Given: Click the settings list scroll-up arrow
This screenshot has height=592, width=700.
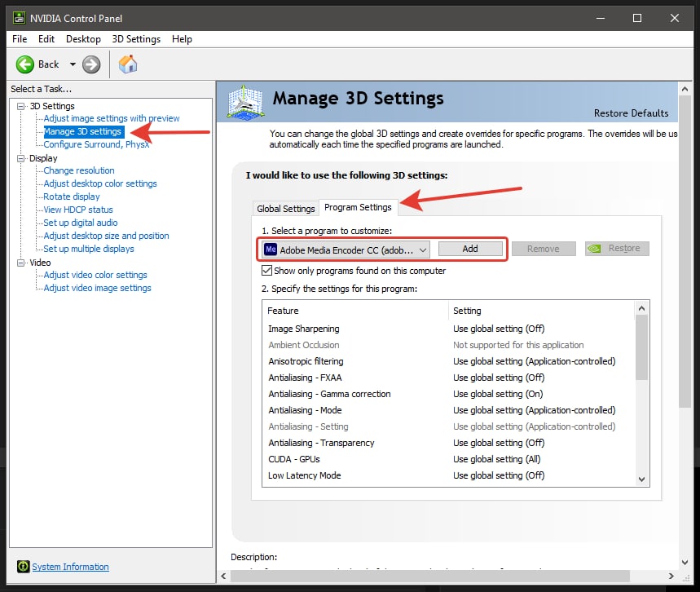Looking at the screenshot, I should coord(641,308).
